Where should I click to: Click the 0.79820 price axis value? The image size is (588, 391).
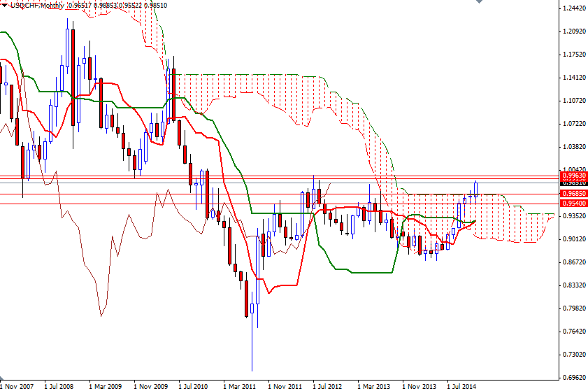pyautogui.click(x=575, y=308)
